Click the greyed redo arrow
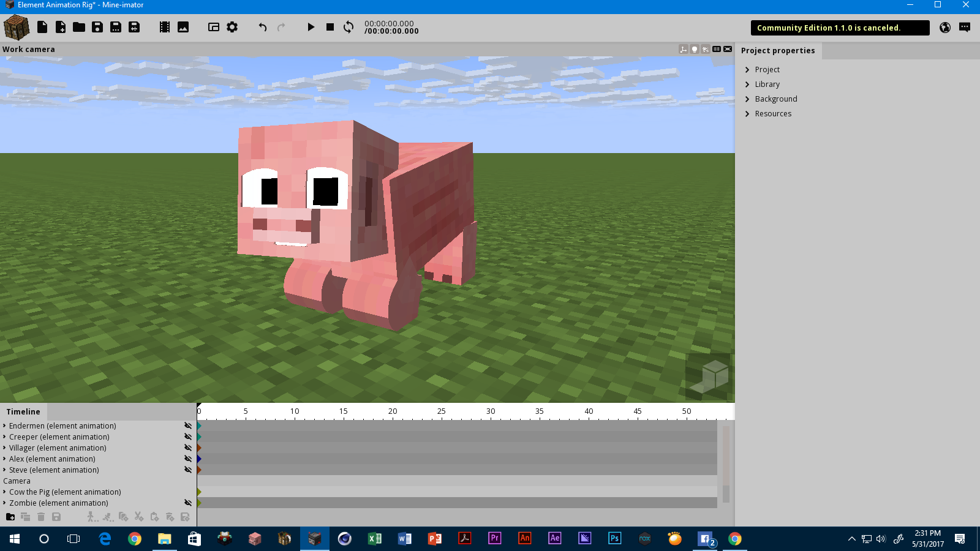 [x=281, y=27]
